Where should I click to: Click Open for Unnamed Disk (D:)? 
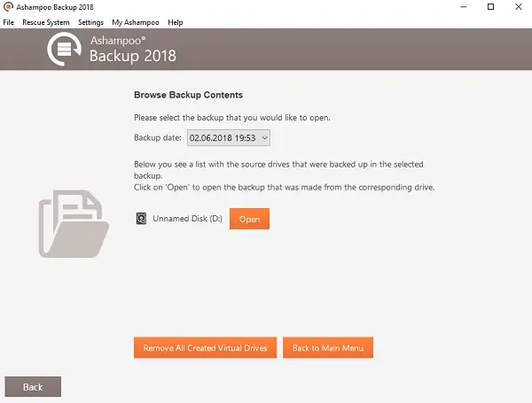[249, 219]
